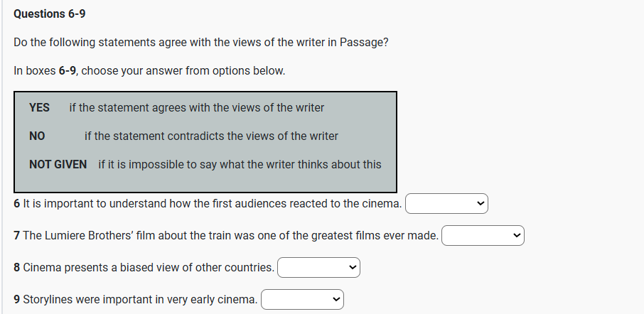
Task: Click "if it is impossible to say" text
Action: [240, 165]
